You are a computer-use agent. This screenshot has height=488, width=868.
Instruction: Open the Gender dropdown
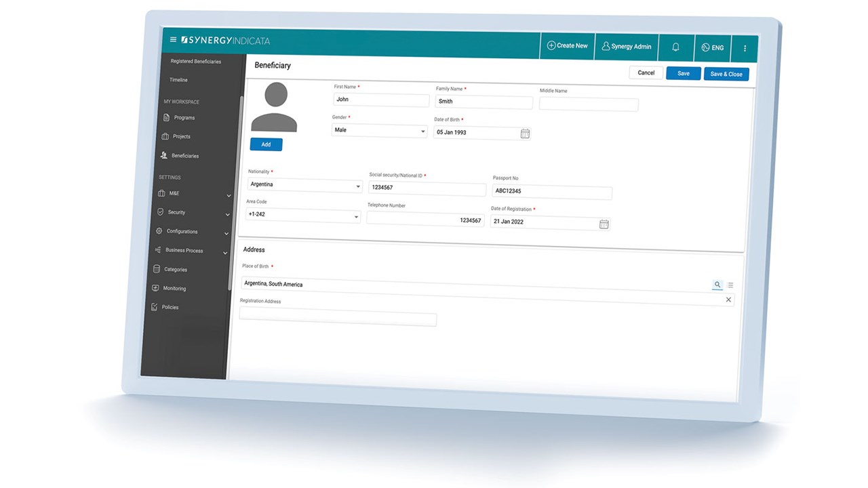[379, 130]
